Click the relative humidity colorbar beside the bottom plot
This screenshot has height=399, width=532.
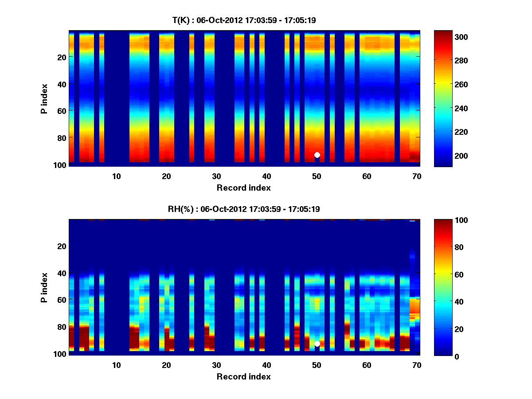(443, 287)
